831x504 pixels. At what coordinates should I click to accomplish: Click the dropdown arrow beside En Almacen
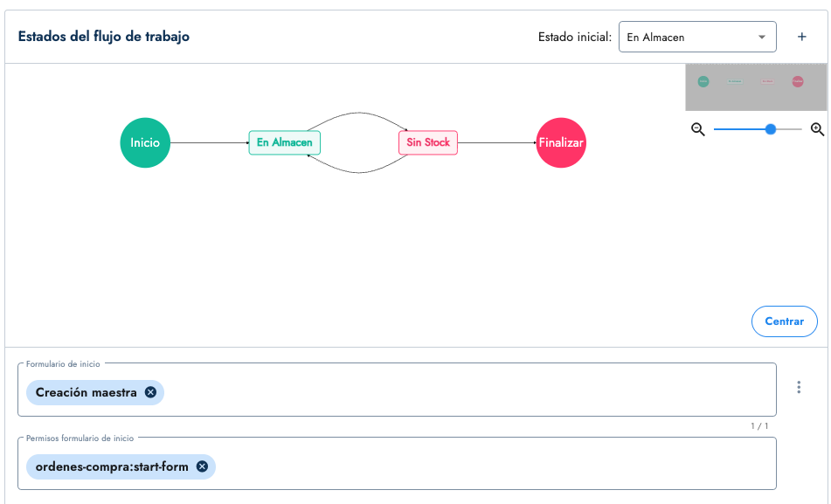762,38
